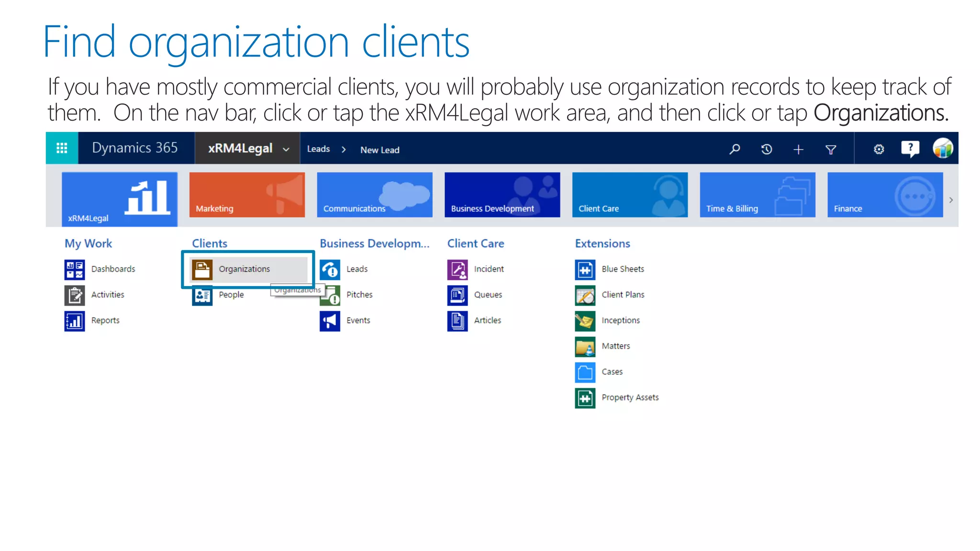Open the Blue Sheets label

623,269
